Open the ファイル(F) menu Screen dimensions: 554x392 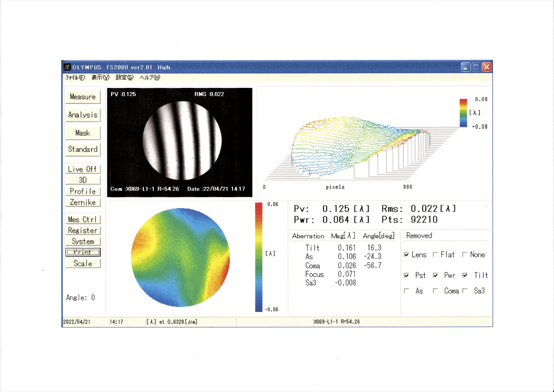(x=75, y=77)
